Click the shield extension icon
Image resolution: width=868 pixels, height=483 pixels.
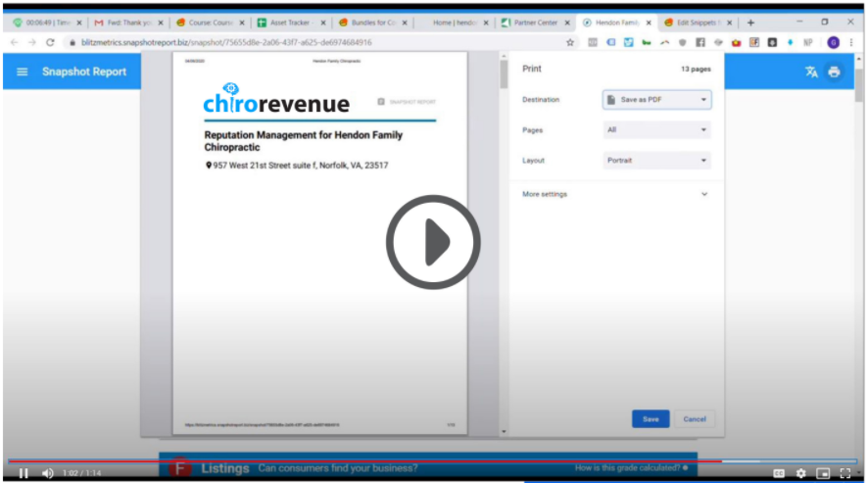click(x=683, y=42)
